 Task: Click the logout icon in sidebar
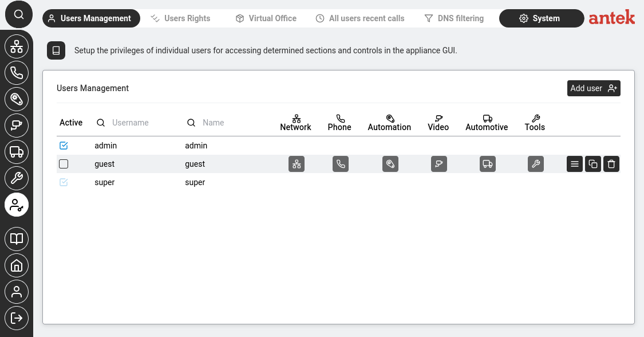17,318
